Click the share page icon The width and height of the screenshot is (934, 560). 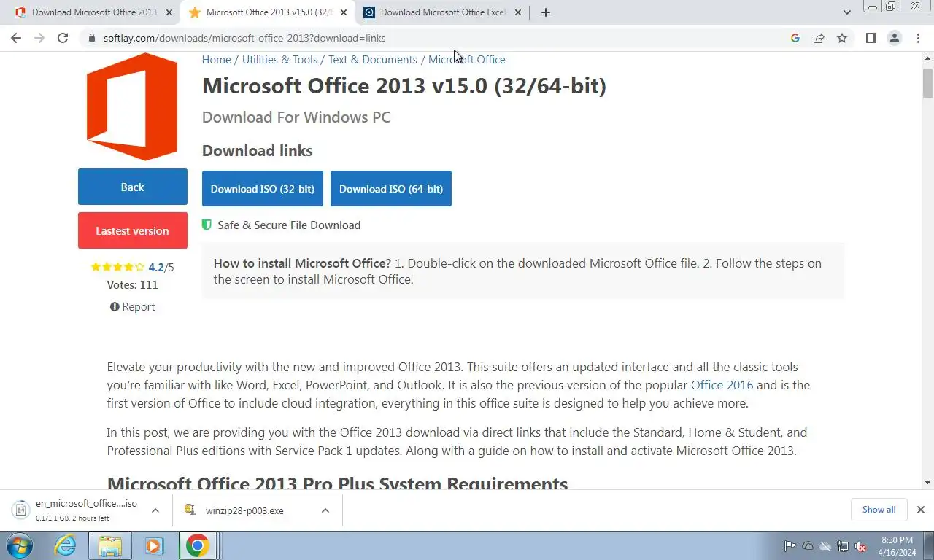point(819,38)
